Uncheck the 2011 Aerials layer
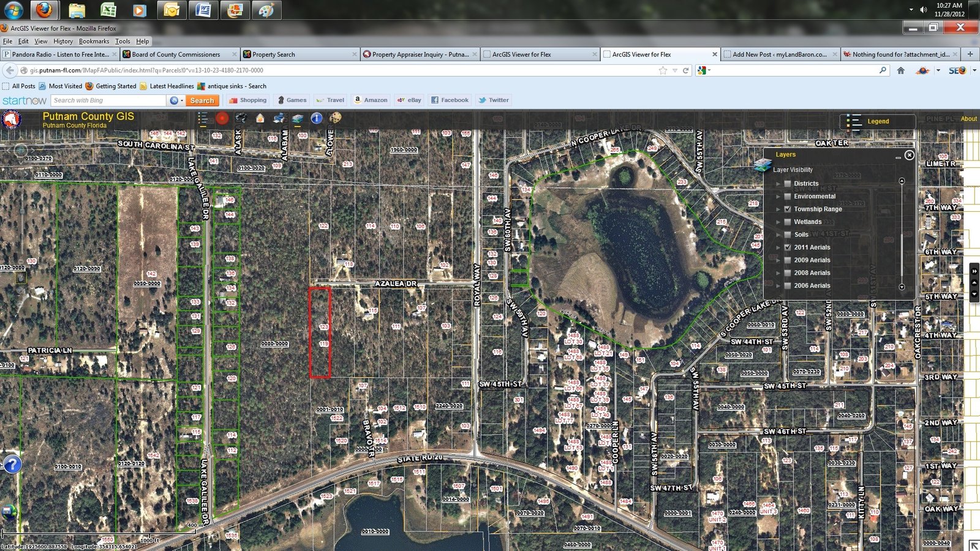The height and width of the screenshot is (551, 980). (788, 247)
